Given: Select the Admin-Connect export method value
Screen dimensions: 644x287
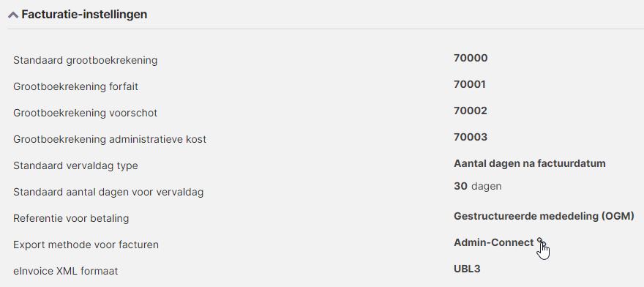Looking at the screenshot, I should click(494, 242).
